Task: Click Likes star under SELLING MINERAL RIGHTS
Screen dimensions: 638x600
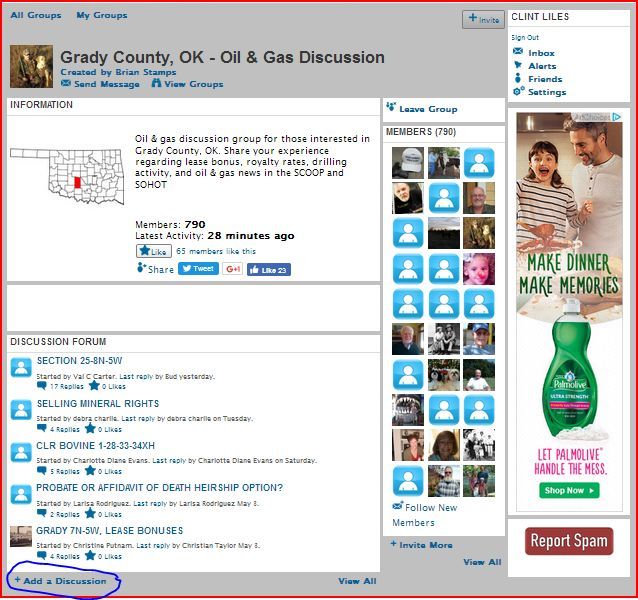Action: tap(90, 428)
